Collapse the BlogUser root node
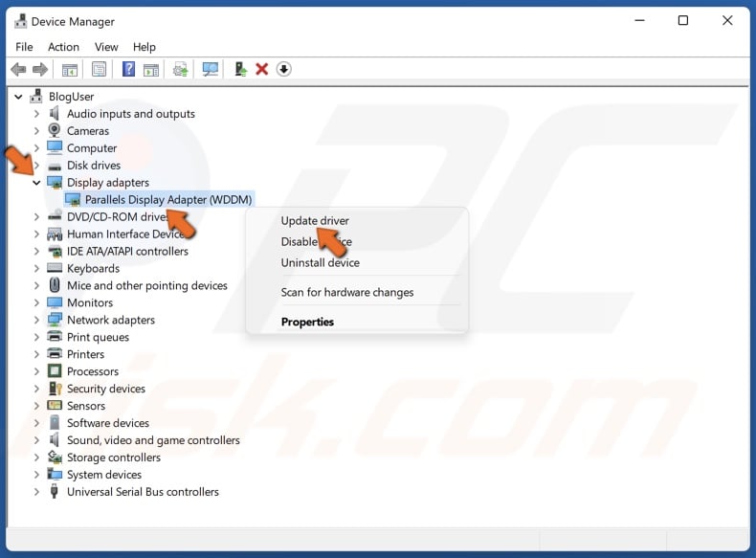Viewport: 756px width, 558px height. [x=18, y=97]
